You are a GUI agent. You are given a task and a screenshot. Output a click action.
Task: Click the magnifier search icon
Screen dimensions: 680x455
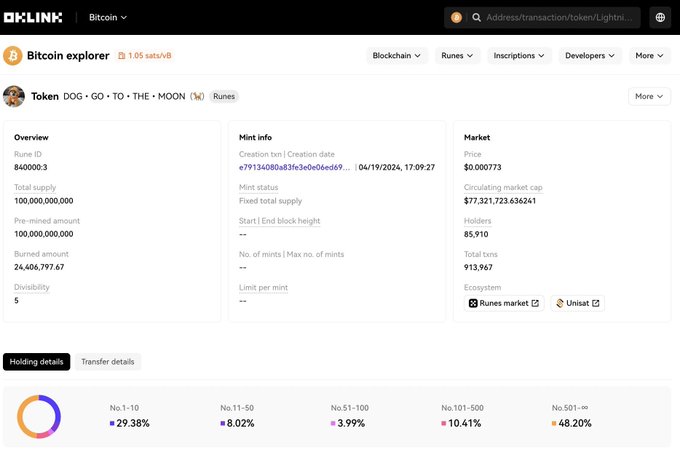[476, 17]
